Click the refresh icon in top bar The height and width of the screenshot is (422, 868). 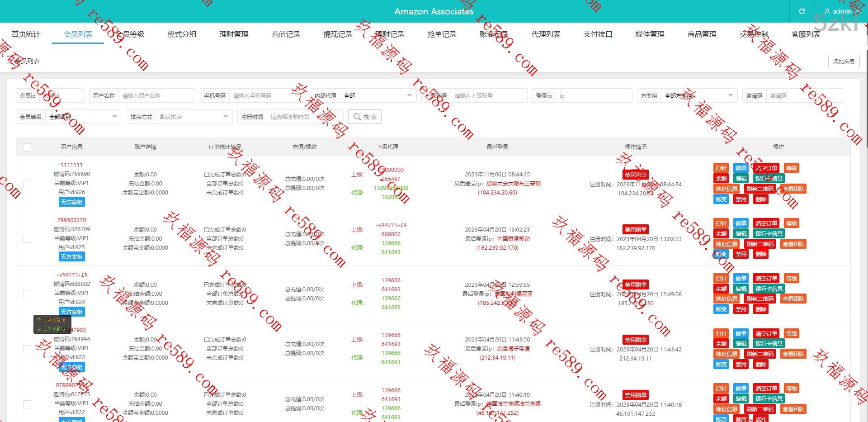802,11
